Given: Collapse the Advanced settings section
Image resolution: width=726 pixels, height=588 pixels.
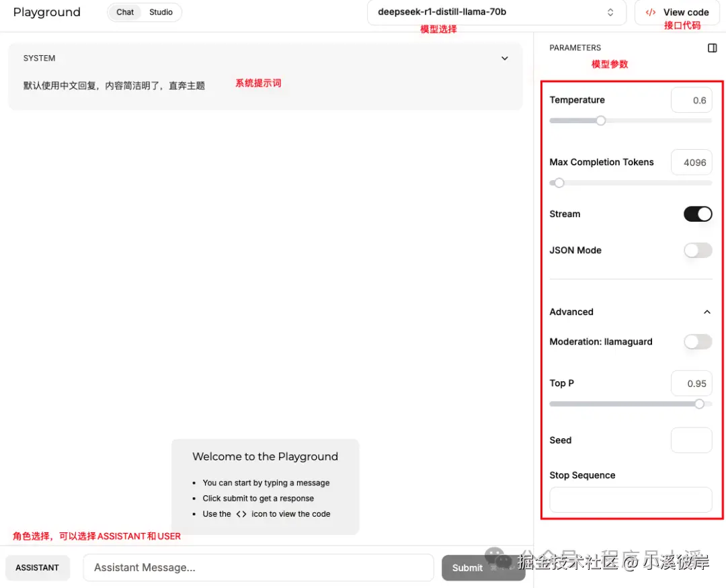Looking at the screenshot, I should click(707, 312).
